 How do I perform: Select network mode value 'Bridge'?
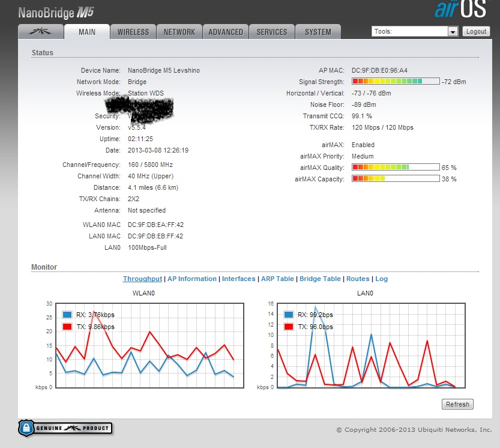pyautogui.click(x=137, y=82)
